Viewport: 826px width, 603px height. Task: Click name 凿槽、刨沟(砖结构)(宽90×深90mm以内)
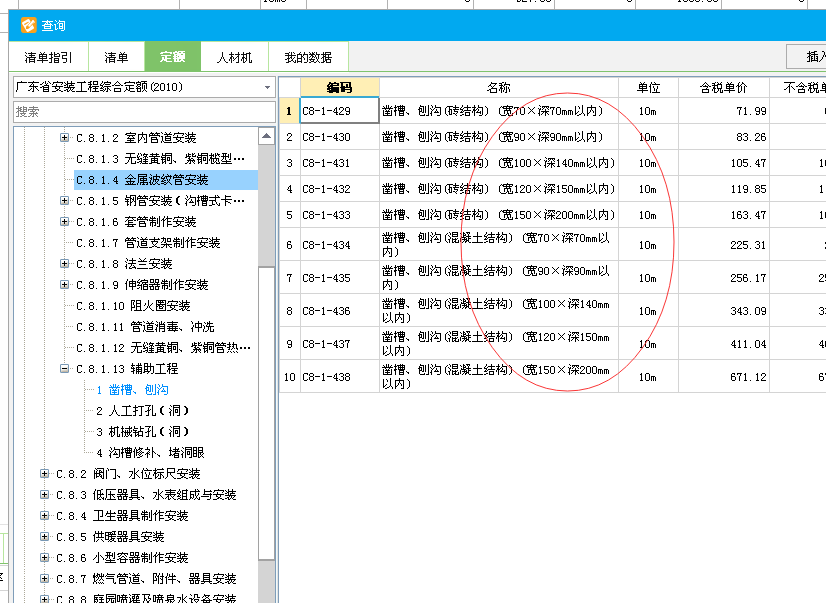coord(493,137)
